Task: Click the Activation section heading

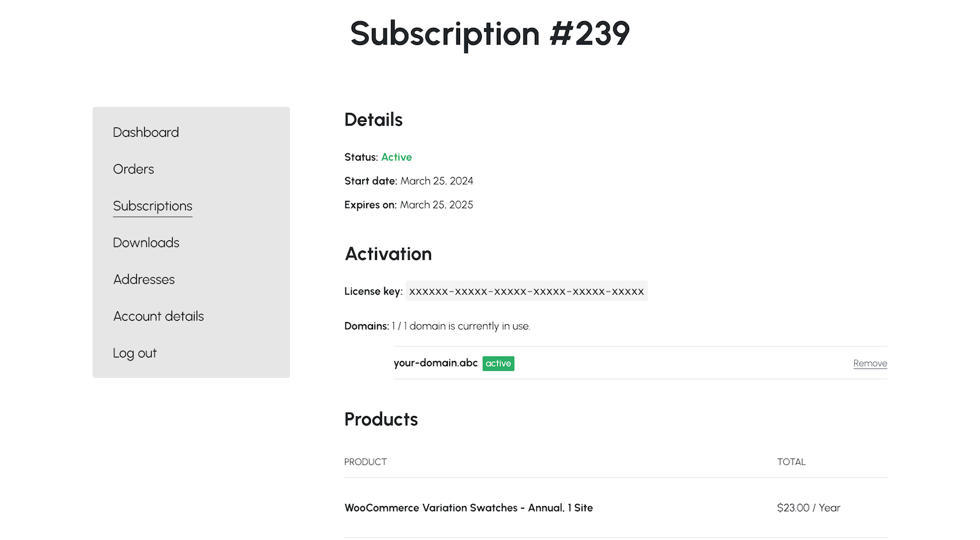Action: (x=388, y=253)
